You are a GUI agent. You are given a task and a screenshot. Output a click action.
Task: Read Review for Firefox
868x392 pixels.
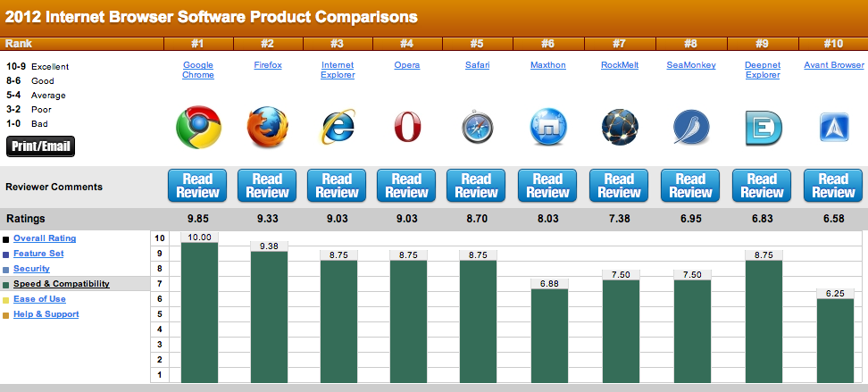[267, 186]
